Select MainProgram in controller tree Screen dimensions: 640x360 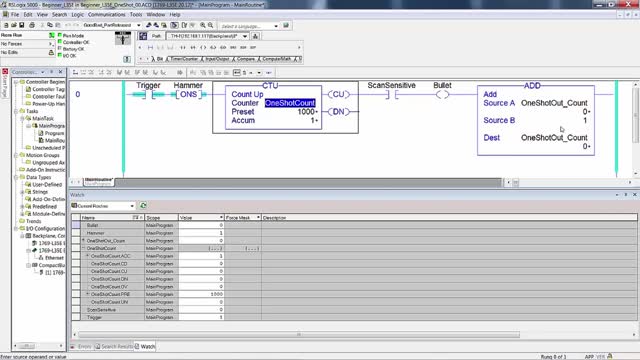coord(51,126)
